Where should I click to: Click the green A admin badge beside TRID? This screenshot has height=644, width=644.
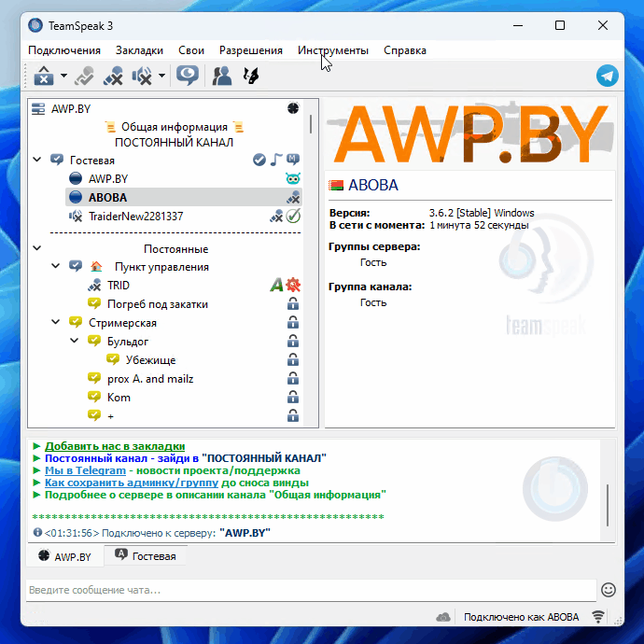276,285
